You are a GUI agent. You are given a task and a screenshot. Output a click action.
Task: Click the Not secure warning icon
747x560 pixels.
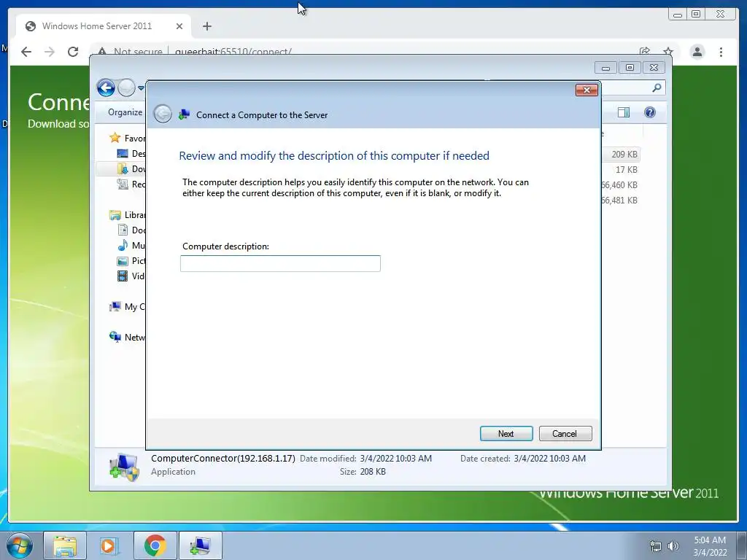[102, 52]
